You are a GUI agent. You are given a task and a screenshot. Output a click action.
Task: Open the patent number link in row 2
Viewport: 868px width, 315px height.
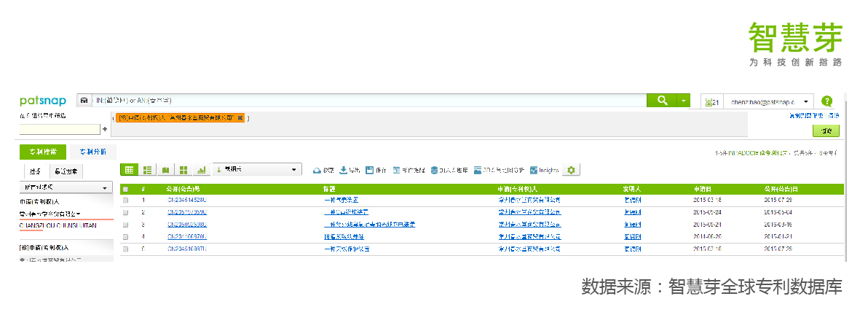click(x=186, y=212)
